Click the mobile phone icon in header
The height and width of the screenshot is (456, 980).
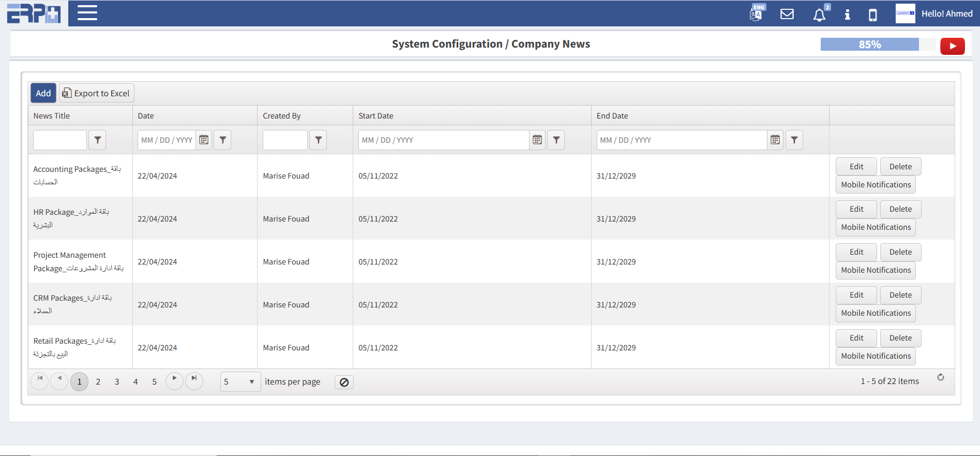pyautogui.click(x=872, y=14)
